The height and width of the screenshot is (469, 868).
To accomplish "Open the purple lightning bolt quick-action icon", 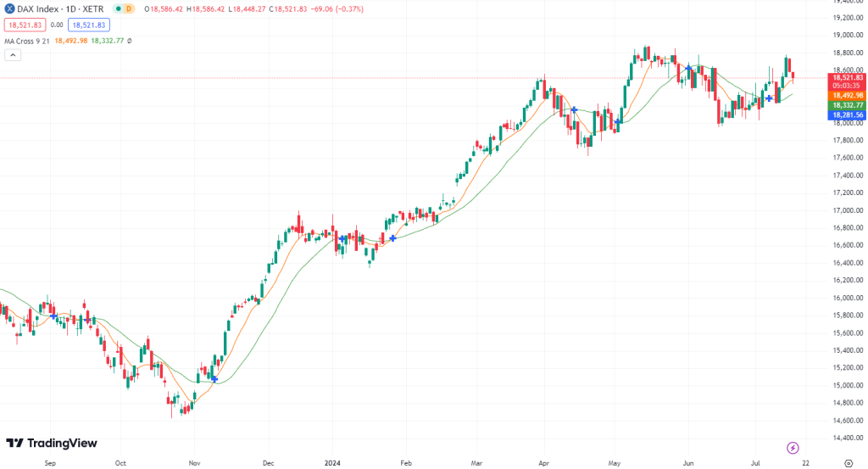I will [793, 448].
